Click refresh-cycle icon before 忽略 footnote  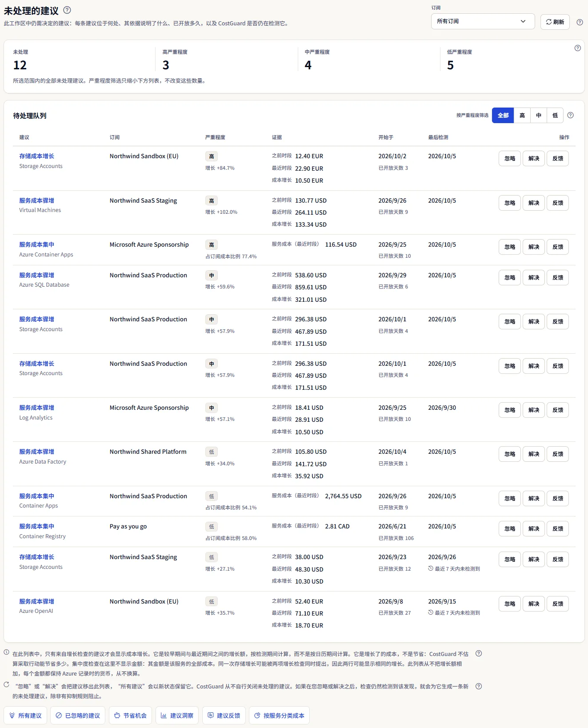7,684
